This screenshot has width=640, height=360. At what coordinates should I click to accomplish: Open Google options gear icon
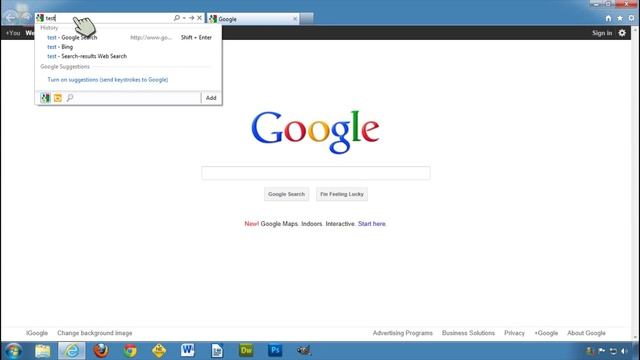tap(622, 33)
